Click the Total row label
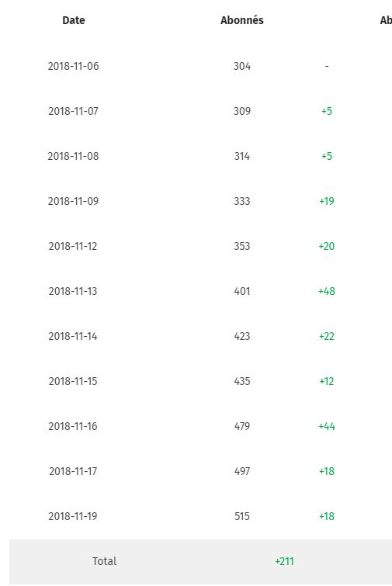Image resolution: width=392 pixels, height=586 pixels. (104, 561)
